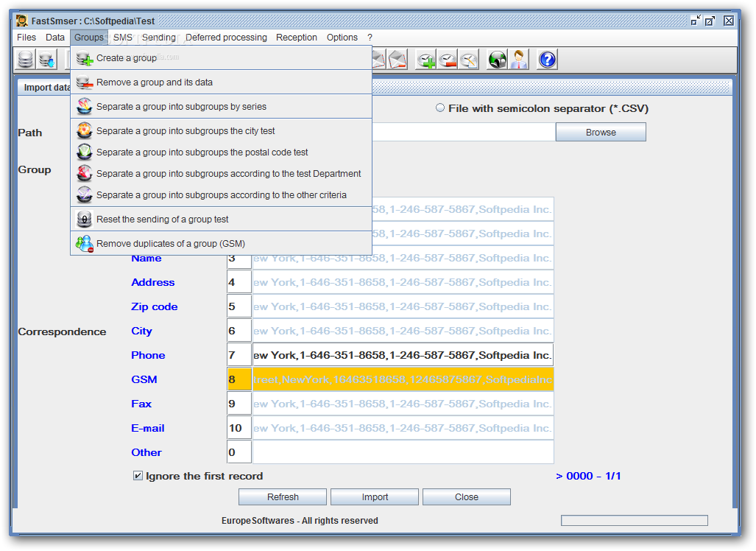
Task: Click the postal code test subgroups icon
Action: (85, 152)
